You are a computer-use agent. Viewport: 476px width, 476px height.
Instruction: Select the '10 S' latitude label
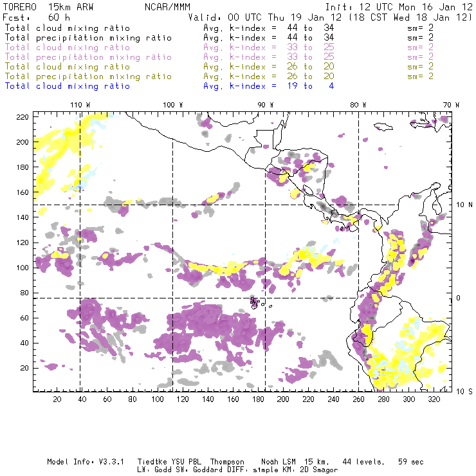464,392
